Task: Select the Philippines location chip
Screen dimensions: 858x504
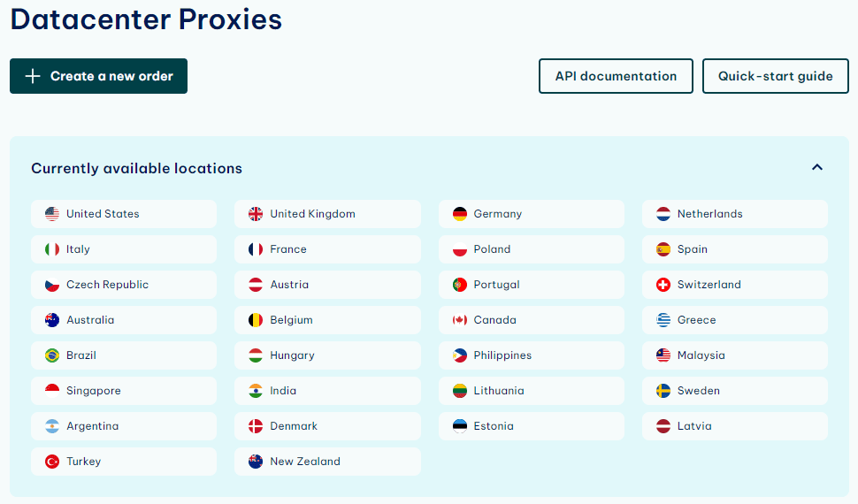Action: pyautogui.click(x=532, y=355)
